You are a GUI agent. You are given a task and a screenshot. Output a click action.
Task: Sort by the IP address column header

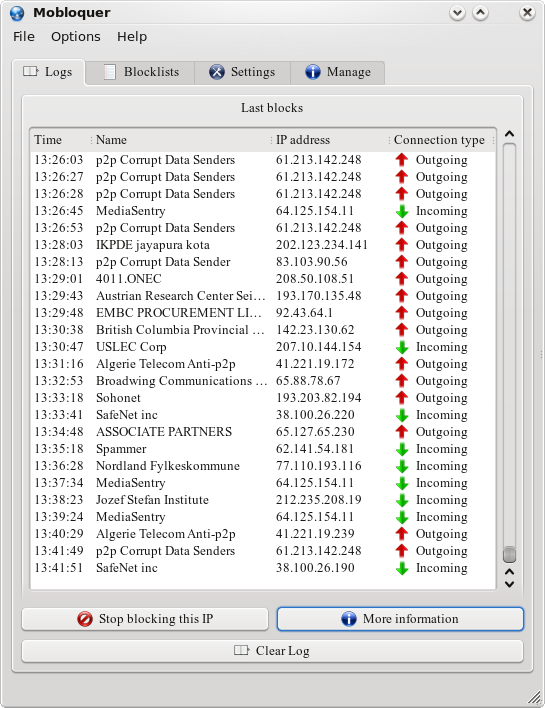click(x=330, y=140)
